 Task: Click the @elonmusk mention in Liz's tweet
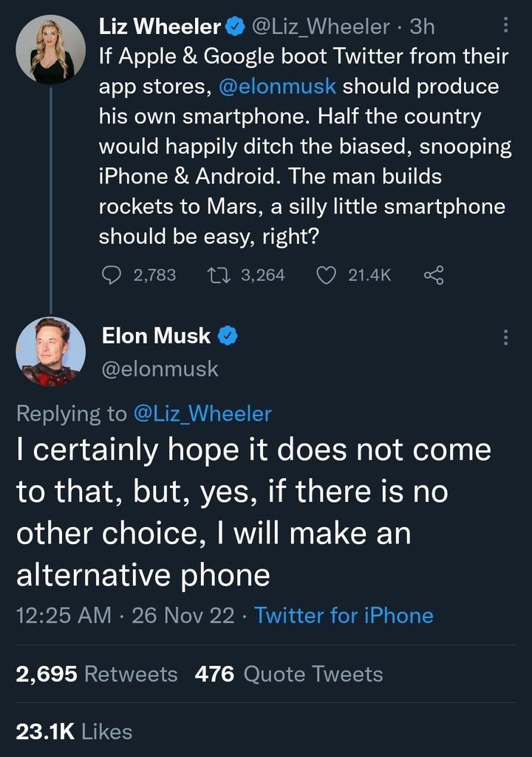point(278,86)
